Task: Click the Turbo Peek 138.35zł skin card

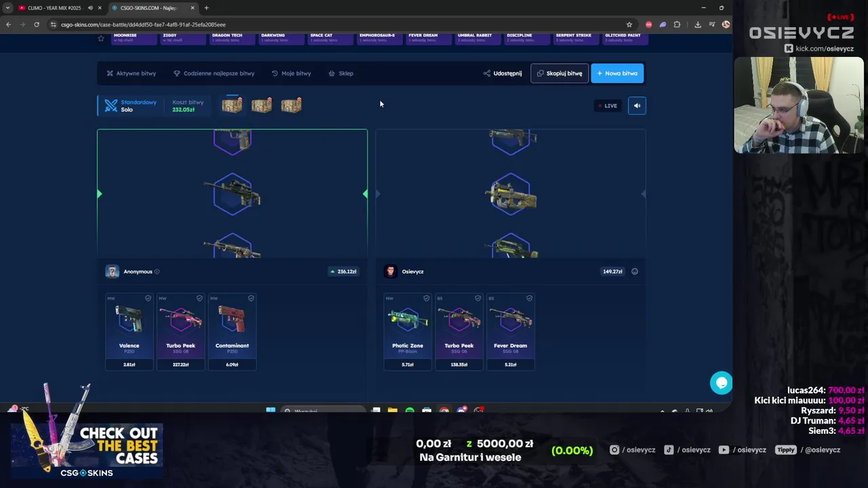Action: (x=459, y=331)
